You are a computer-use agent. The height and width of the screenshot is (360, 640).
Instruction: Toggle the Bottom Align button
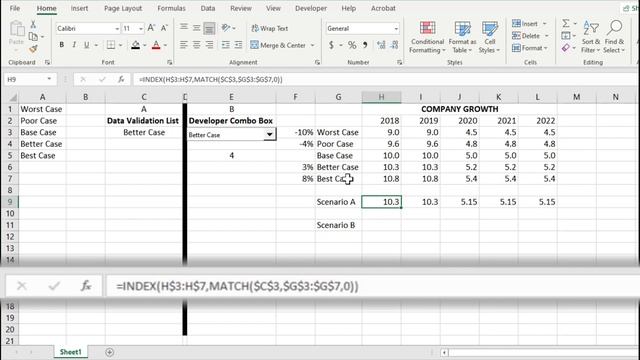click(209, 28)
